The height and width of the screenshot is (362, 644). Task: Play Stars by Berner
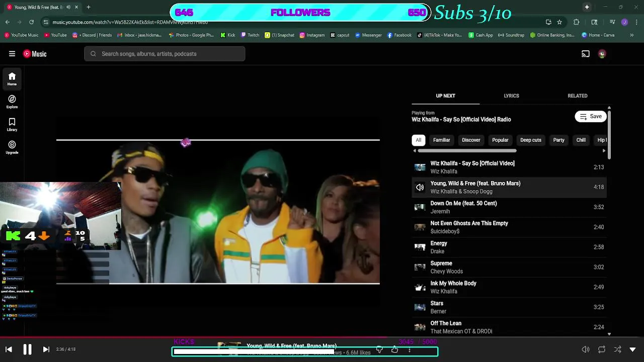pos(509,307)
